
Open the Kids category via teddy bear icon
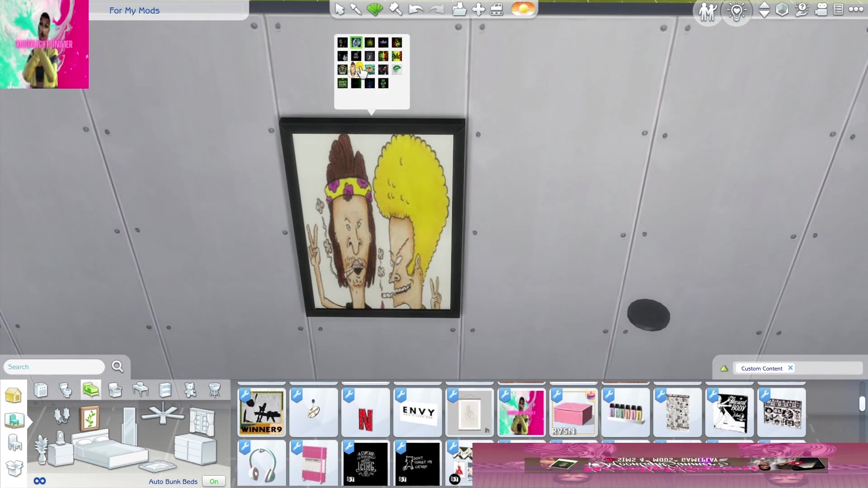pos(190,390)
